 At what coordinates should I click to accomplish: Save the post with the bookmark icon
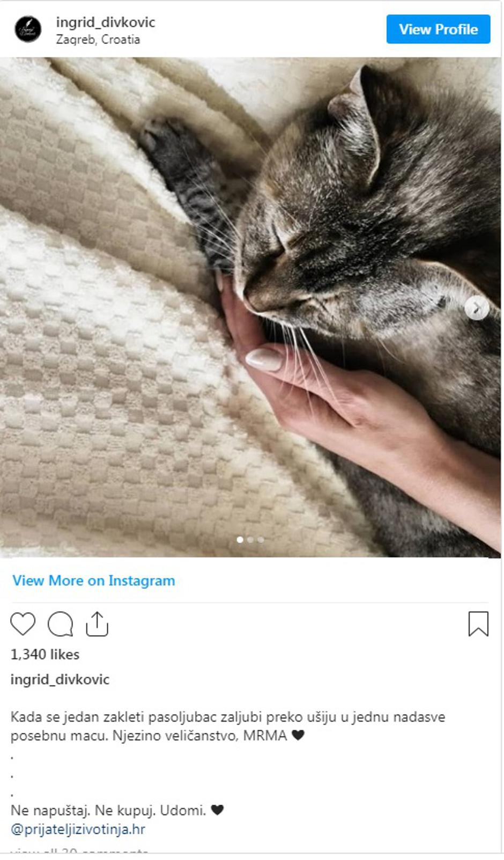pyautogui.click(x=478, y=624)
